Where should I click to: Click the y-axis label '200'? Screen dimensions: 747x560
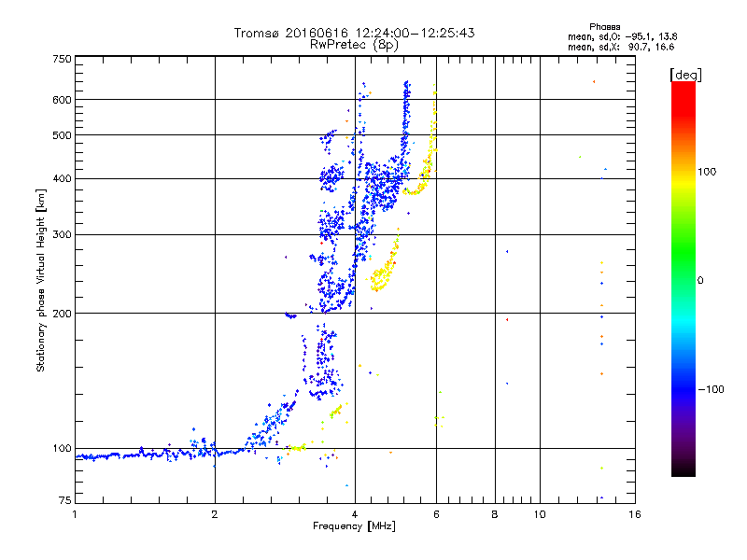point(62,314)
